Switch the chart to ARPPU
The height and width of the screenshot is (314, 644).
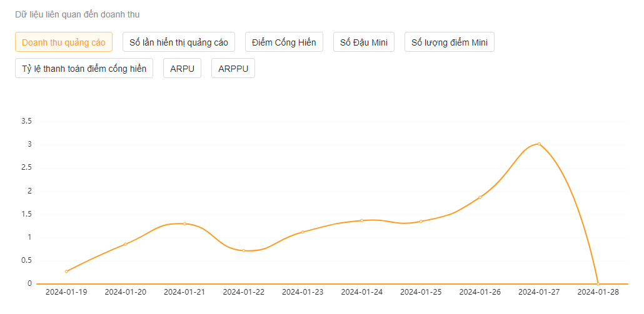[233, 69]
